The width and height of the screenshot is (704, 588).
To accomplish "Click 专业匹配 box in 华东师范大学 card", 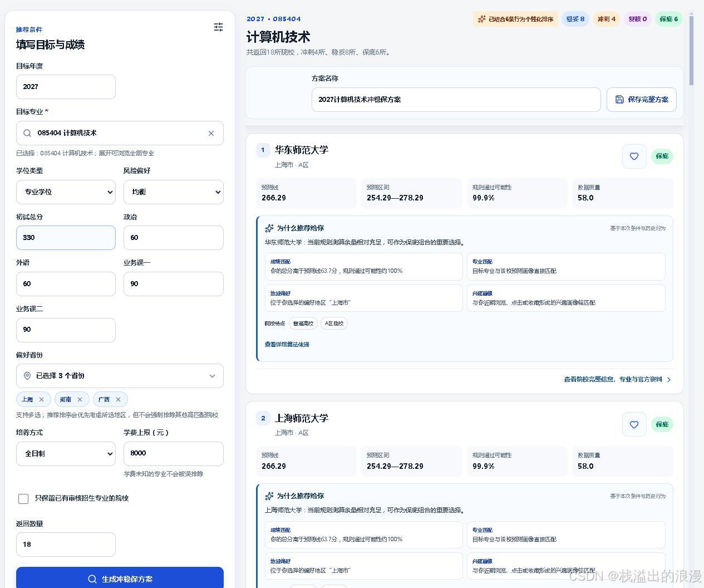I will pyautogui.click(x=566, y=266).
